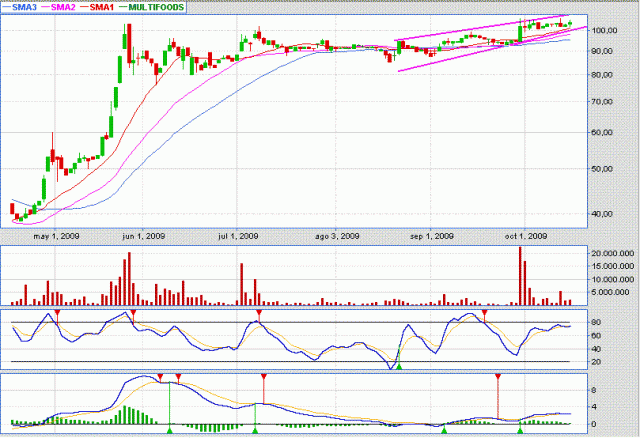Screen dimensions: 640x438
Task: Click the 20.000.000 volume axis label
Action: (x=613, y=253)
